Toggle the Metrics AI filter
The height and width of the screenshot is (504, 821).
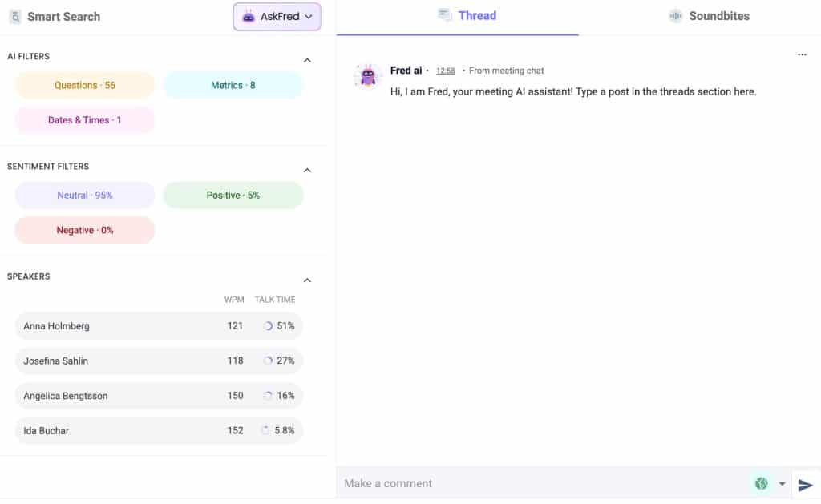[x=233, y=85]
